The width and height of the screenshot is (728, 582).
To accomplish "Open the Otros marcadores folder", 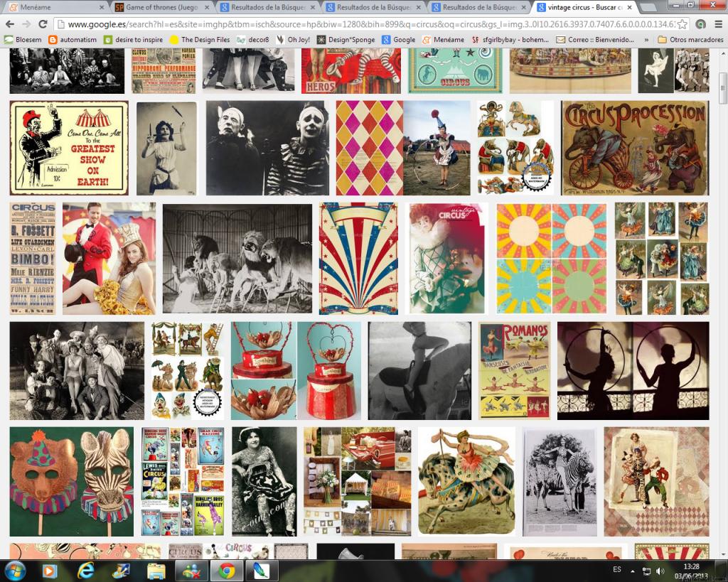I will tap(691, 40).
